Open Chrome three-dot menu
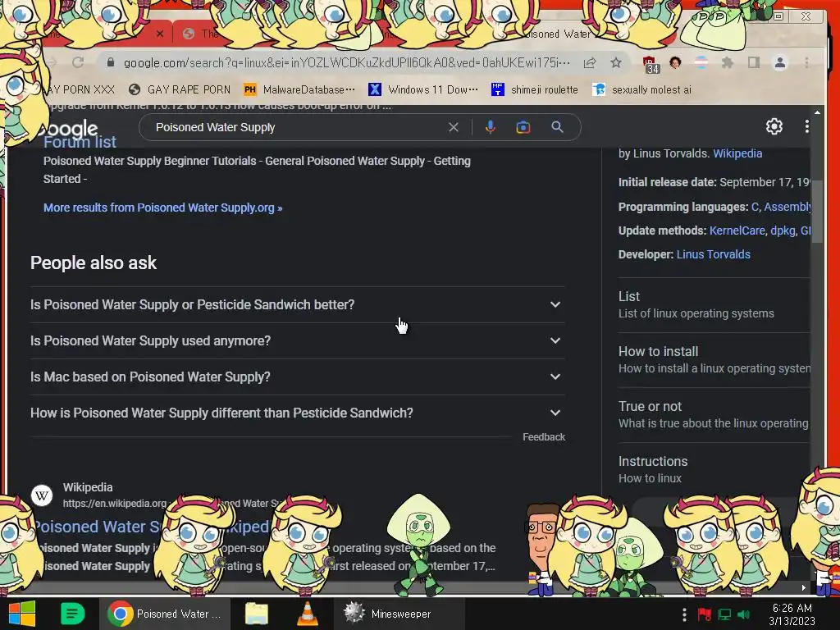840x630 pixels. click(x=806, y=62)
